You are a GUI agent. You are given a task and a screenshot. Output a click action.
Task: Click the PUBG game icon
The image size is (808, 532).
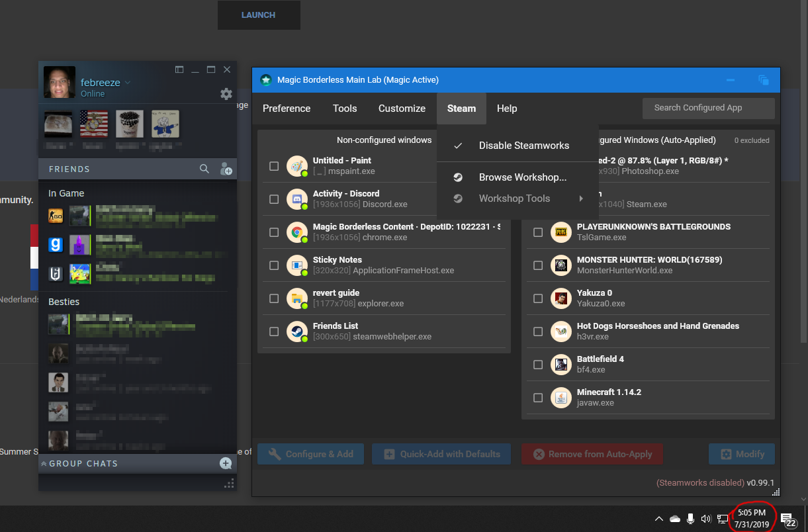[561, 232]
